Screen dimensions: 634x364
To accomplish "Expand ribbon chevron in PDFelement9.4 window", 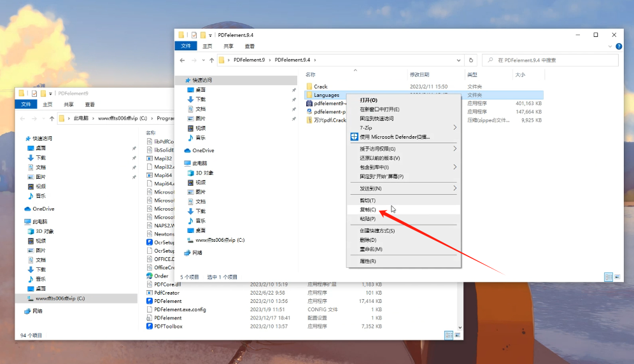I will 610,46.
